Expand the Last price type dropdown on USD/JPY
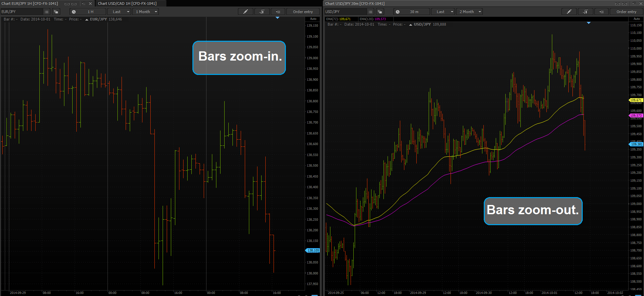The height and width of the screenshot is (296, 644). point(443,12)
